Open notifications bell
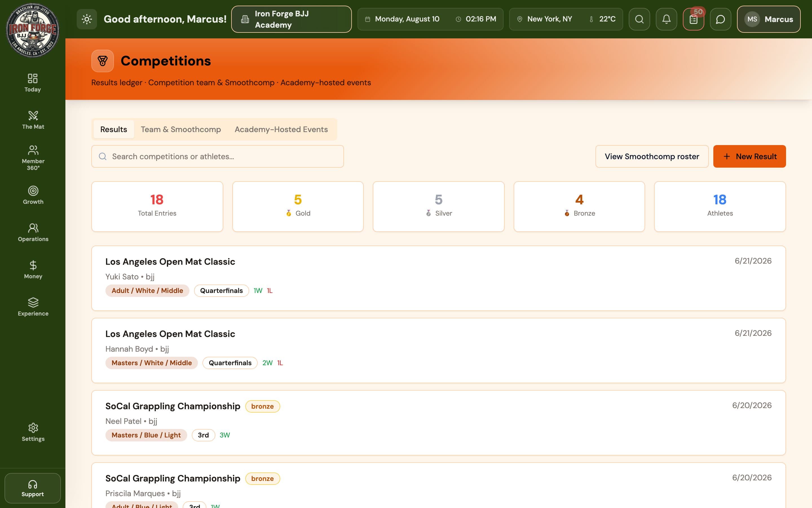 (x=667, y=19)
